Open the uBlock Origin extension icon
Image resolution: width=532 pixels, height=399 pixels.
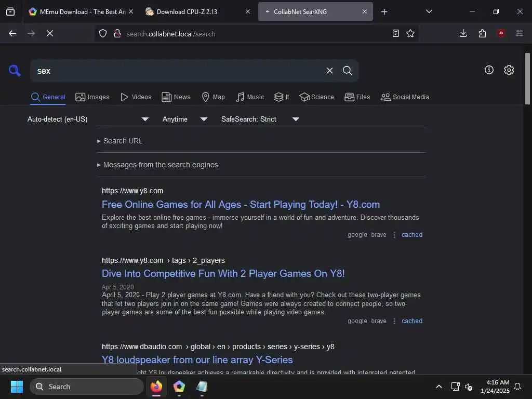coord(501,33)
